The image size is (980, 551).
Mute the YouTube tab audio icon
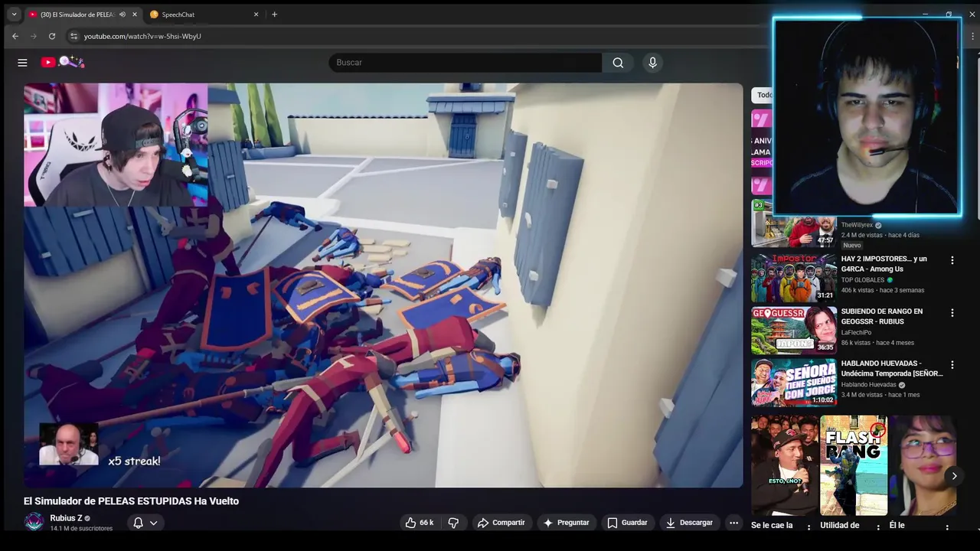pyautogui.click(x=122, y=15)
